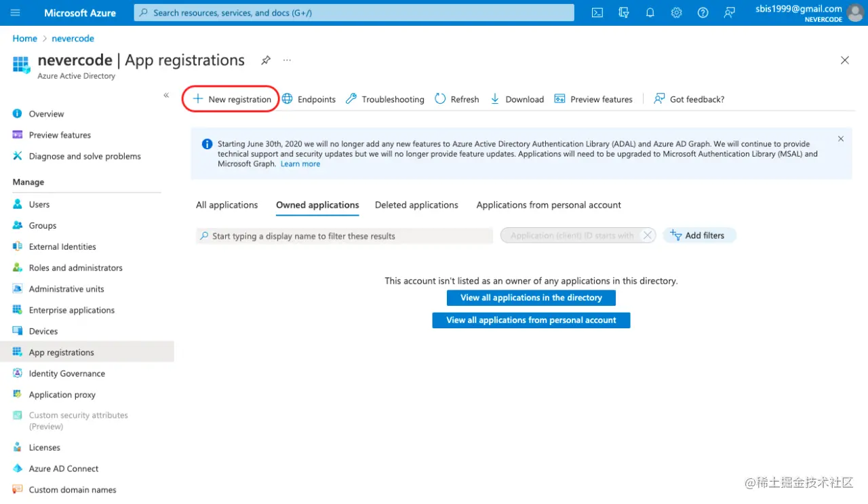Remove the Application ID filter pill
The height and width of the screenshot is (504, 868).
(648, 235)
